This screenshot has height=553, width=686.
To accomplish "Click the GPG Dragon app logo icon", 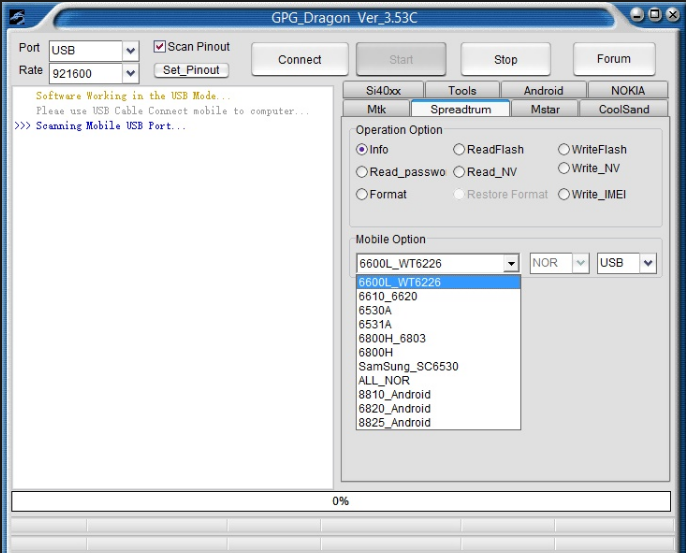I will pos(17,18).
